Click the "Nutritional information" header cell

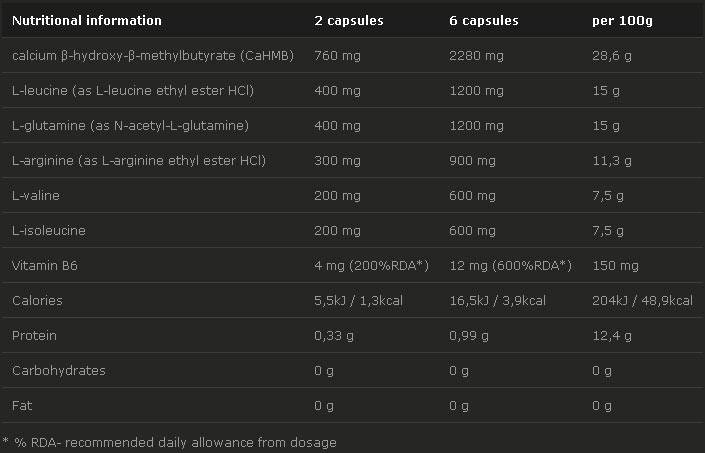(86, 20)
